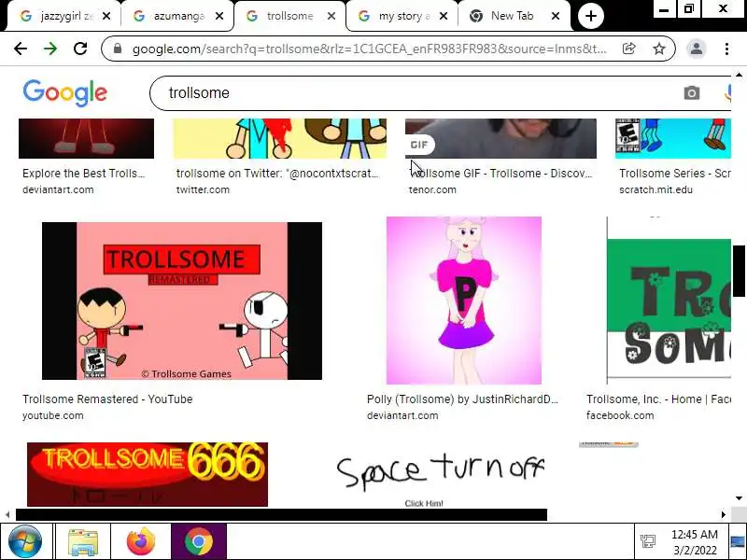This screenshot has width=747, height=560.
Task: Go forward with the green forward arrow
Action: click(50, 49)
